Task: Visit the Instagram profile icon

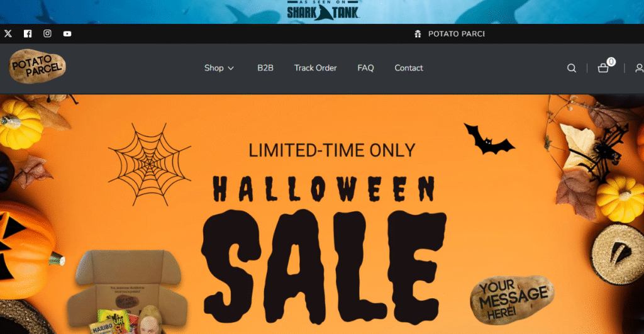Action: point(47,34)
